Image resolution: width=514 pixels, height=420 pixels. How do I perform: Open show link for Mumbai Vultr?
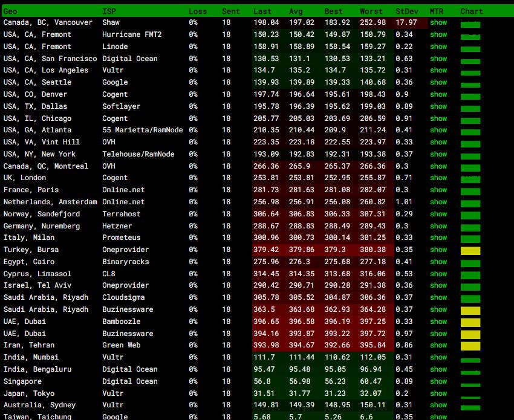point(438,357)
